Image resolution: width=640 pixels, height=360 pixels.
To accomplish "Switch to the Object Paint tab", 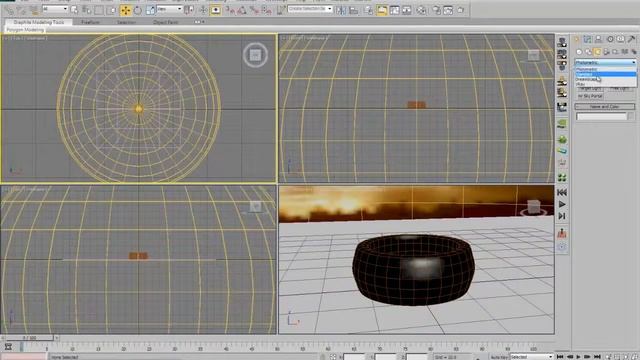I will [166, 22].
